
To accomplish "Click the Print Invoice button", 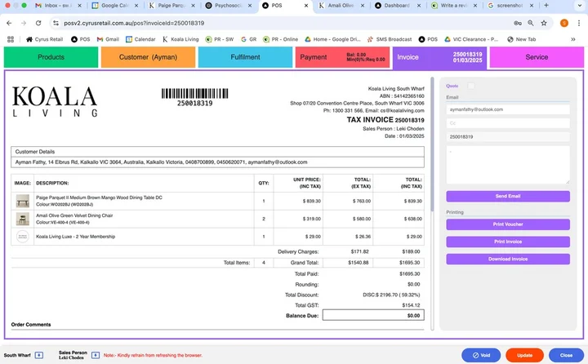I will pos(507,242).
